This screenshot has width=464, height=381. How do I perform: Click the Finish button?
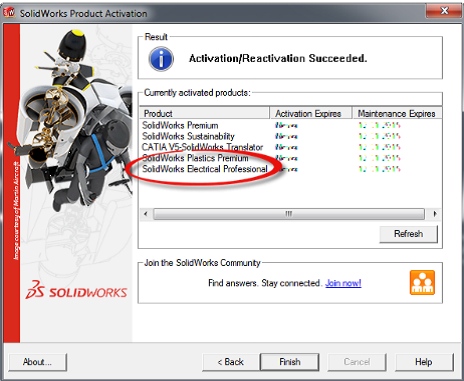[289, 362]
